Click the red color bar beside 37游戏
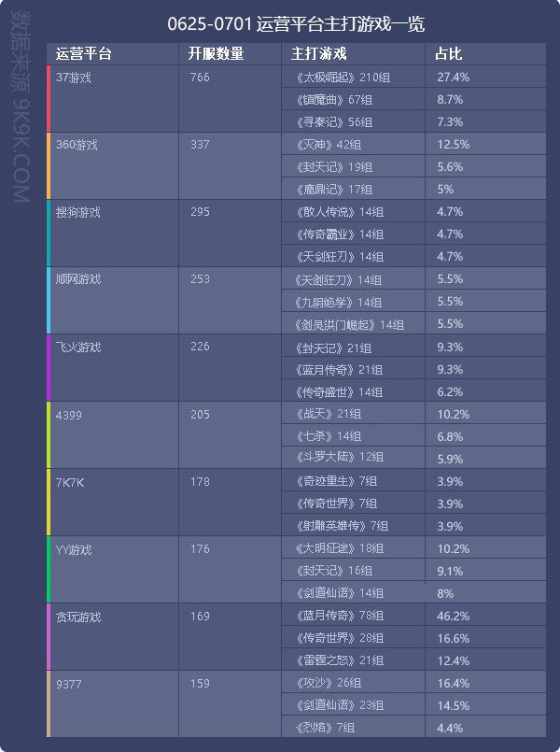Screen dimensions: 560x752 tap(49, 99)
